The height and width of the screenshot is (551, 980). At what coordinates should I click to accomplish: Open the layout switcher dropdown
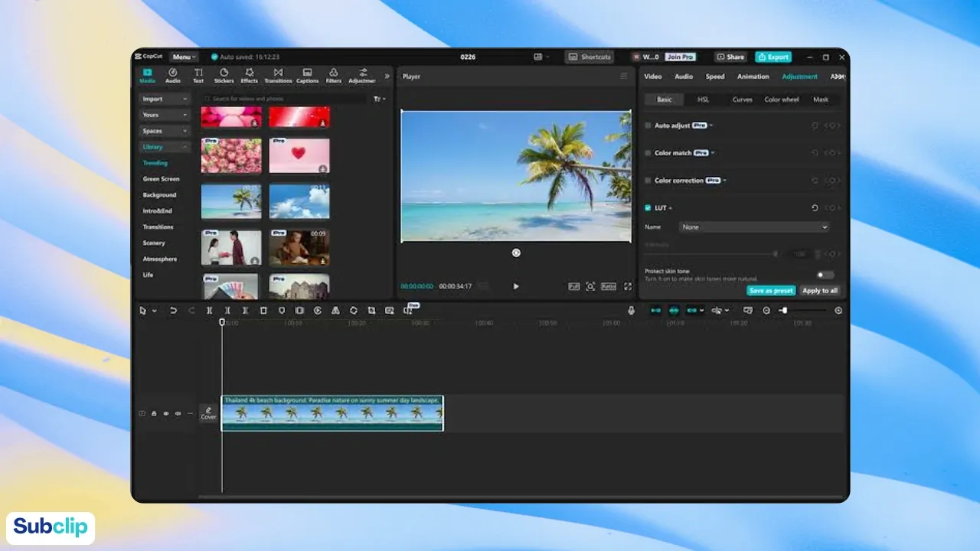541,57
